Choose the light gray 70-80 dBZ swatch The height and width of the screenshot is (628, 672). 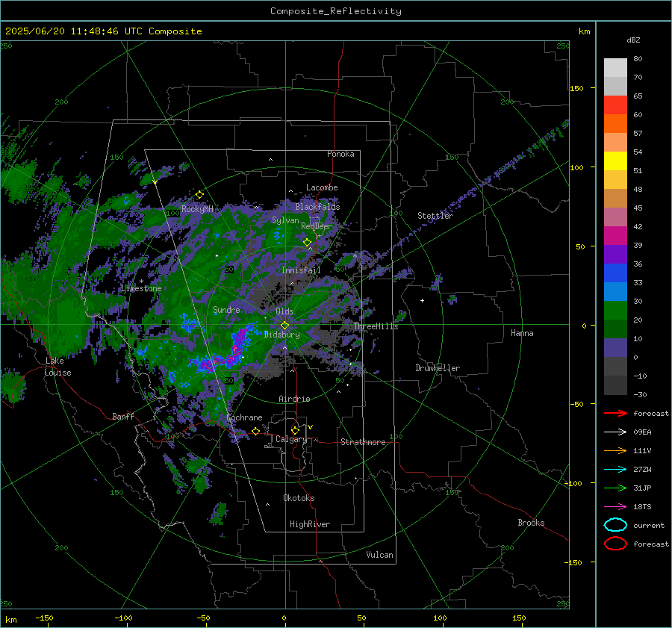615,67
